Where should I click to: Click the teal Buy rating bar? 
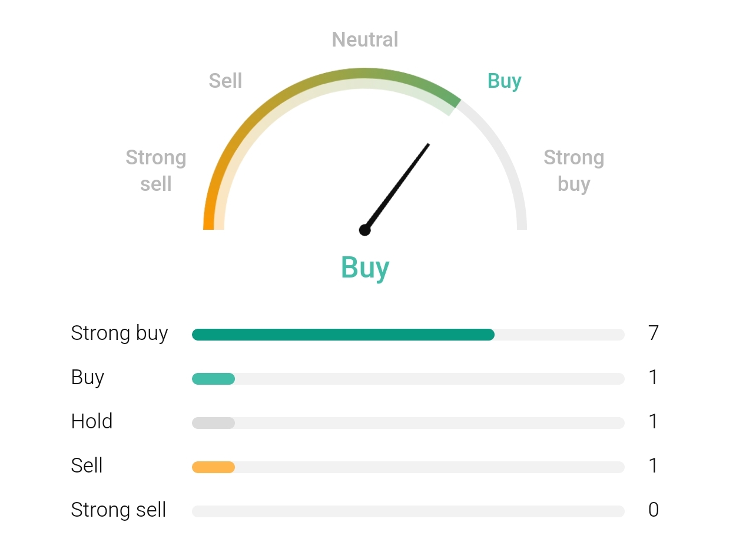214,379
